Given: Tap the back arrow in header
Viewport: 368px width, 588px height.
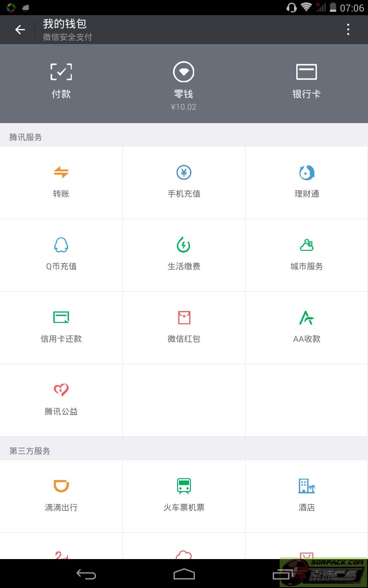Looking at the screenshot, I should 20,30.
